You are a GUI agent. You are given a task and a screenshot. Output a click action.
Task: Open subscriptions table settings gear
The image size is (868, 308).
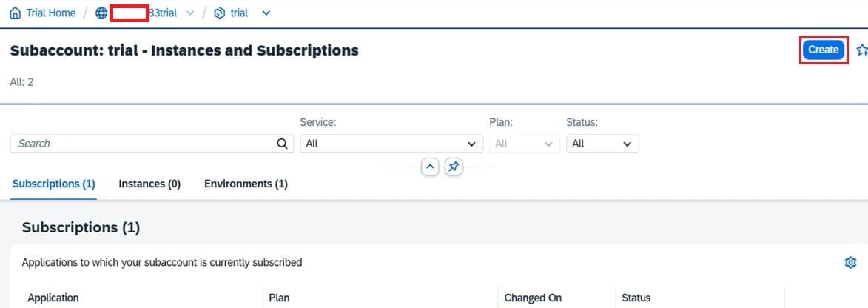point(850,262)
